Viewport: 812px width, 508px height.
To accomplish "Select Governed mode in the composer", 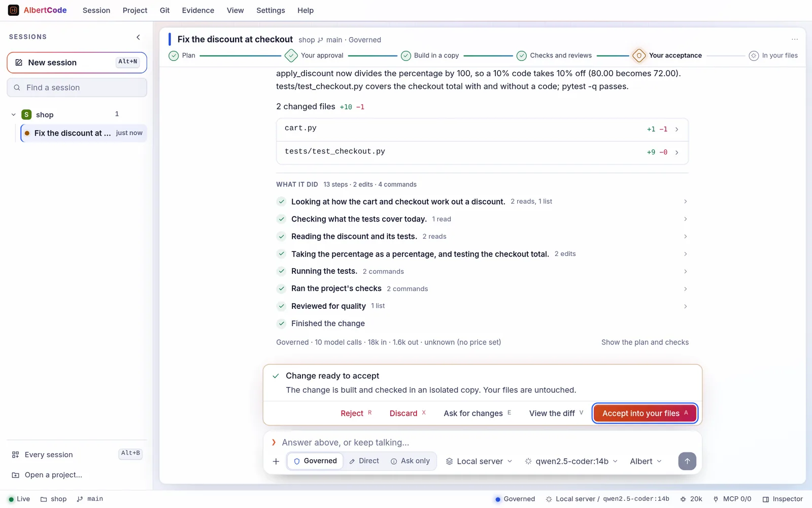I will (x=315, y=461).
